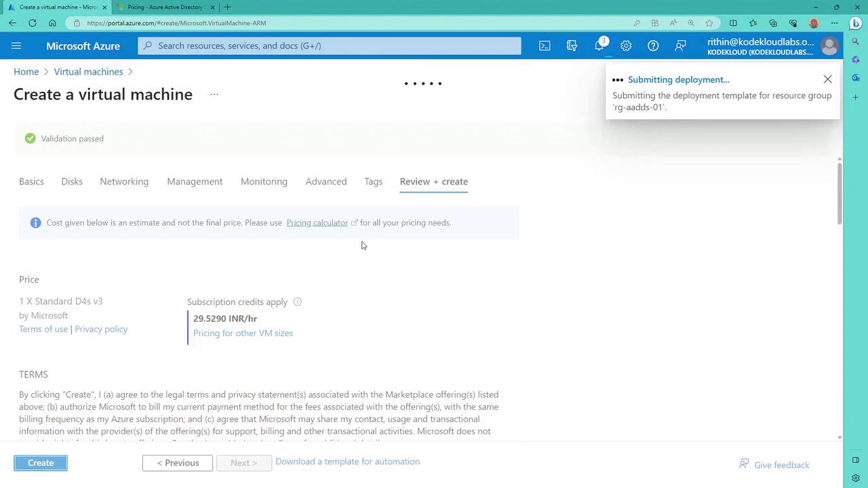The image size is (868, 488).
Task: Navigate to Home in the breadcrumb
Action: [x=26, y=71]
